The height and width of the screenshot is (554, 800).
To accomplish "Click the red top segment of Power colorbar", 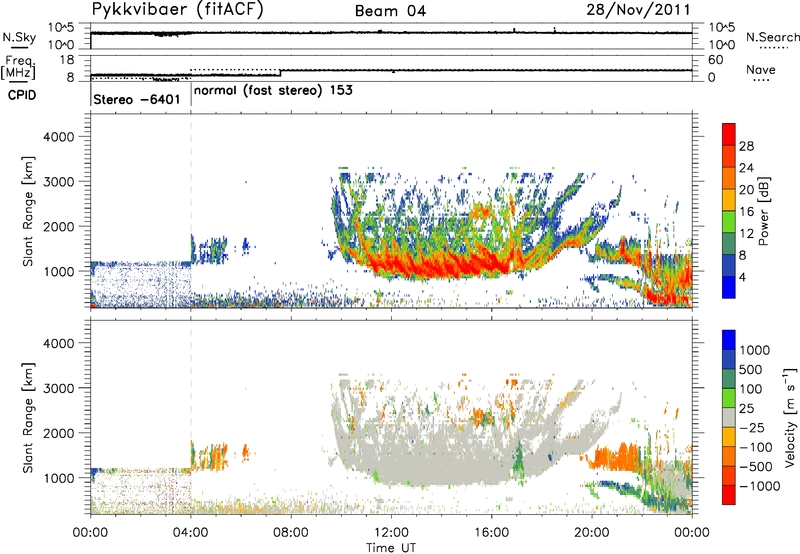I will pyautogui.click(x=729, y=135).
